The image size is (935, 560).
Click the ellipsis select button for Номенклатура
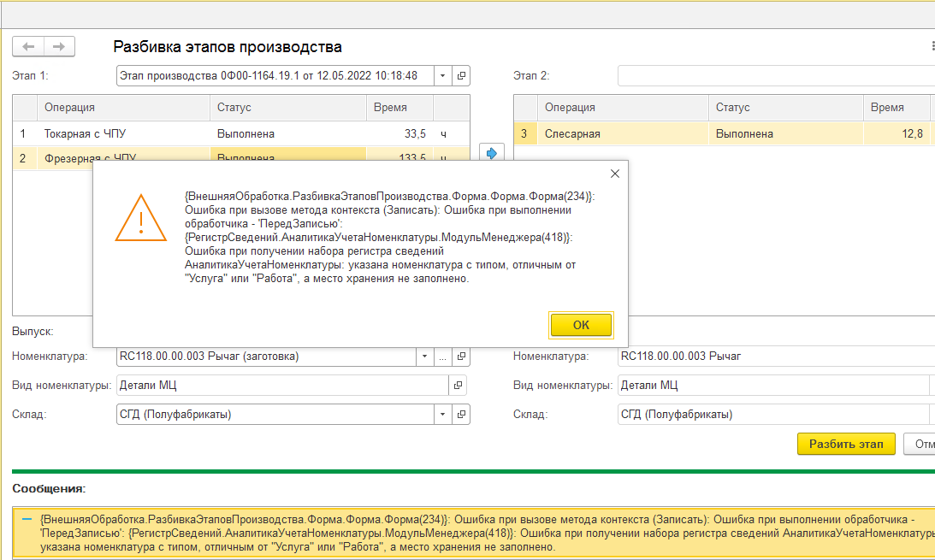[x=442, y=357]
